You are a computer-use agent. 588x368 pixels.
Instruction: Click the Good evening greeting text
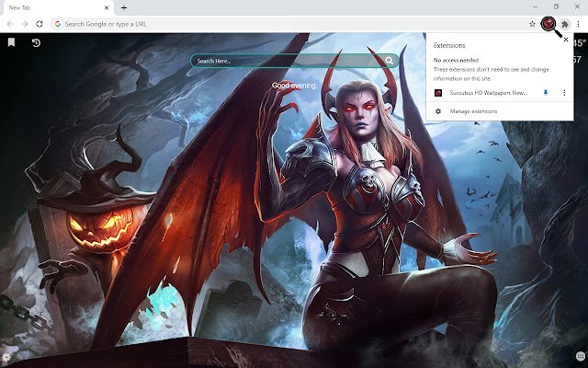(294, 86)
